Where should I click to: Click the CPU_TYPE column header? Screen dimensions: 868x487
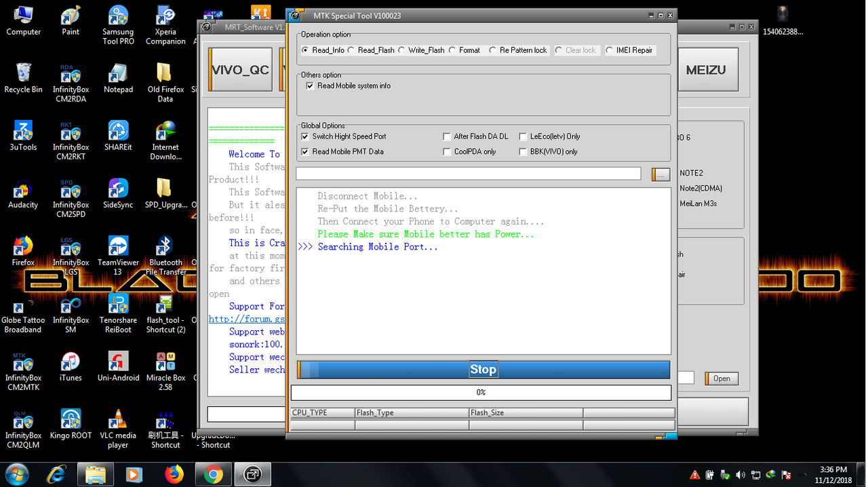(x=322, y=412)
